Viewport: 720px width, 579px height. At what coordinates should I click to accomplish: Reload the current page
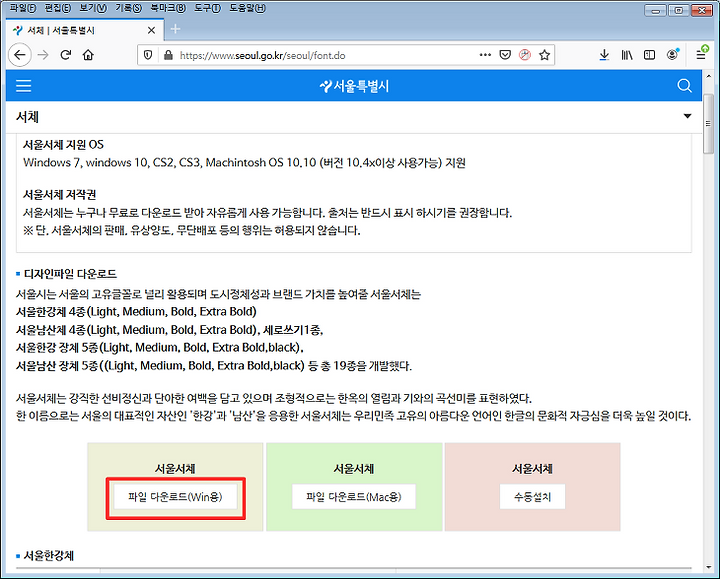click(x=66, y=55)
